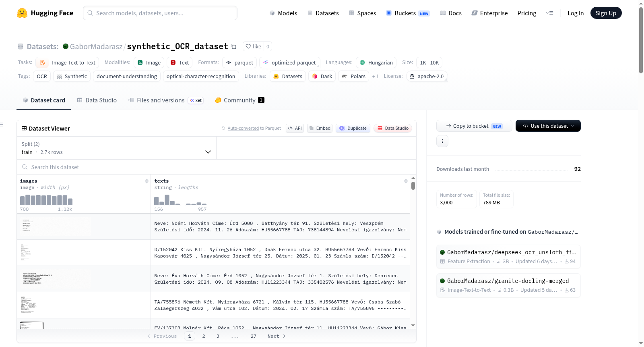Click GaborMadarasz owner avatar in the title
This screenshot has height=347, width=644.
pos(66,46)
